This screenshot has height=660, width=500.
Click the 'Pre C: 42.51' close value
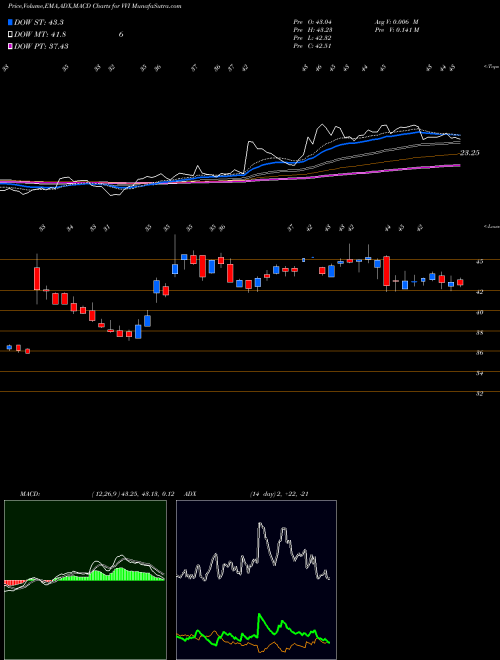(313, 46)
